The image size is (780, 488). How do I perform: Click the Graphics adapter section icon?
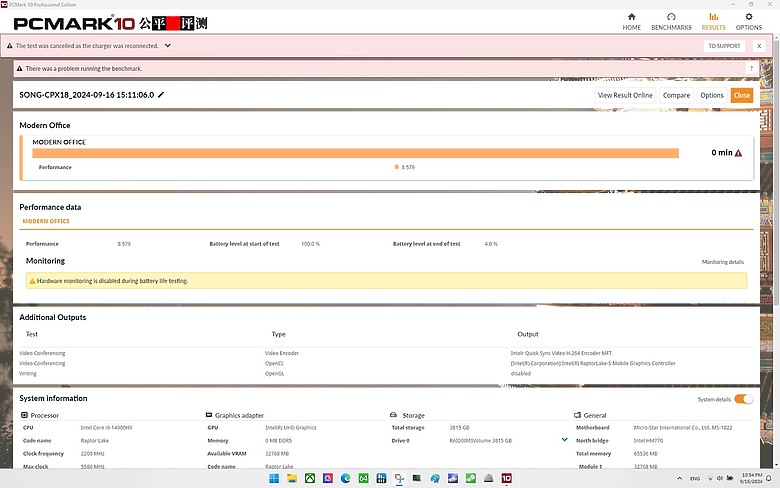(209, 415)
